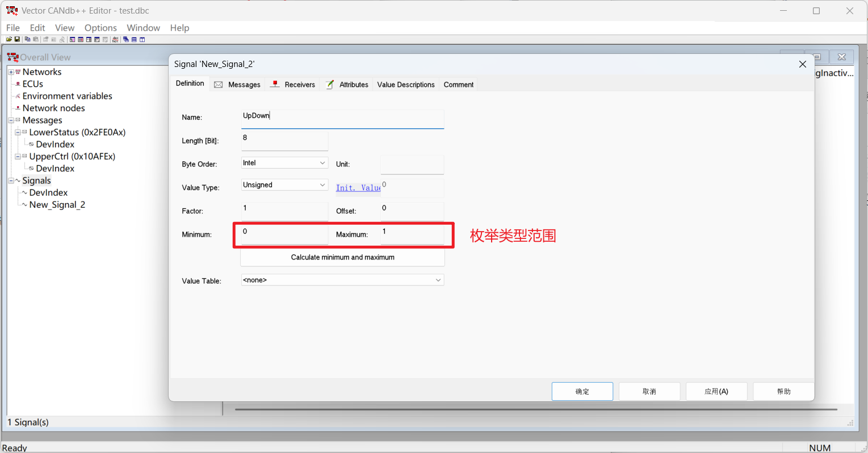Click the Open file toolbar icon
The image size is (868, 453).
pos(9,40)
